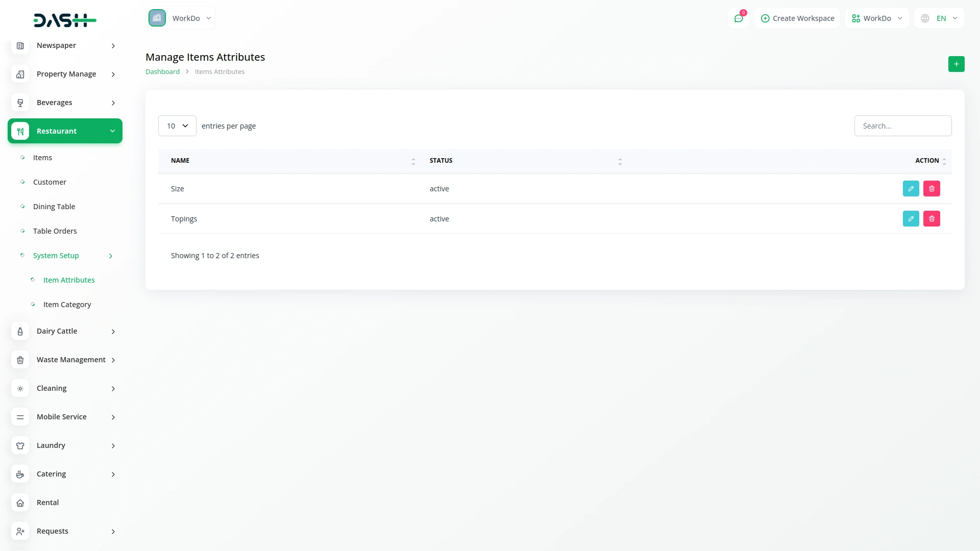
Task: Open Item Category in System Setup
Action: point(67,305)
